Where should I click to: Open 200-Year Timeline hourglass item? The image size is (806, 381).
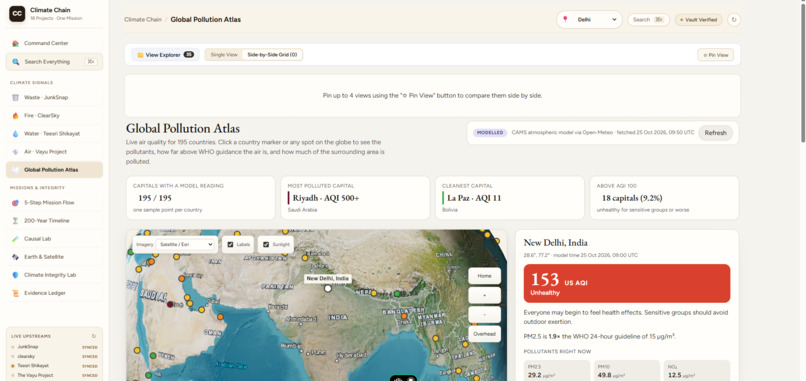point(54,221)
